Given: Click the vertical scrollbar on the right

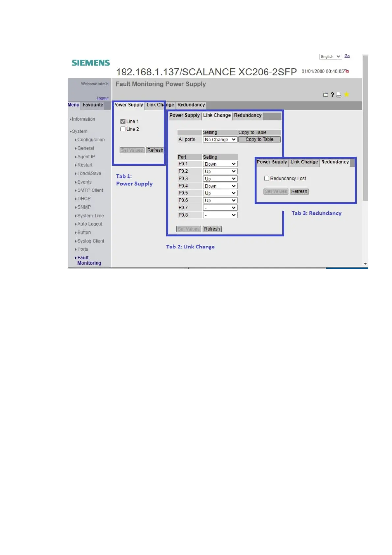Looking at the screenshot, I should click(365, 129).
